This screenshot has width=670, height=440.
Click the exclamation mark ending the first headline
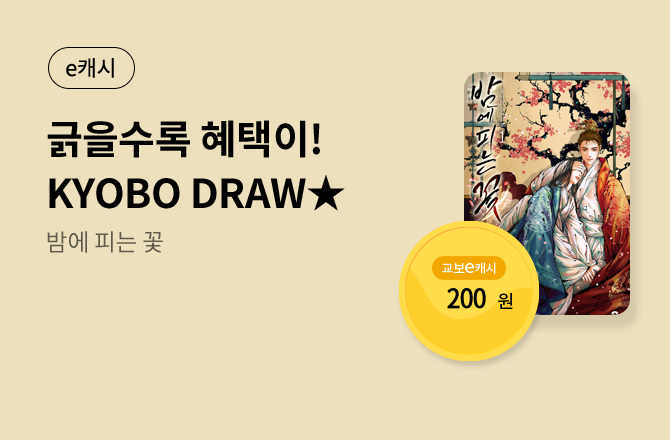[x=316, y=139]
